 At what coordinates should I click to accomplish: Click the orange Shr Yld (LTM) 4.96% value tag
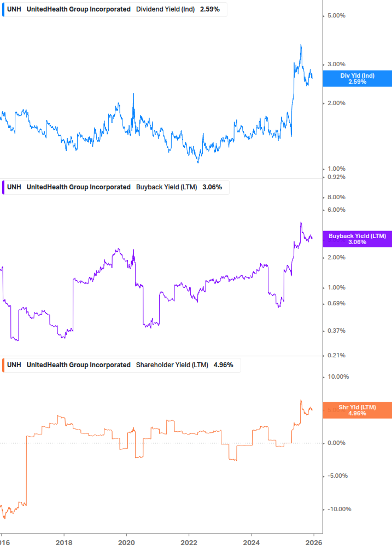pyautogui.click(x=358, y=410)
